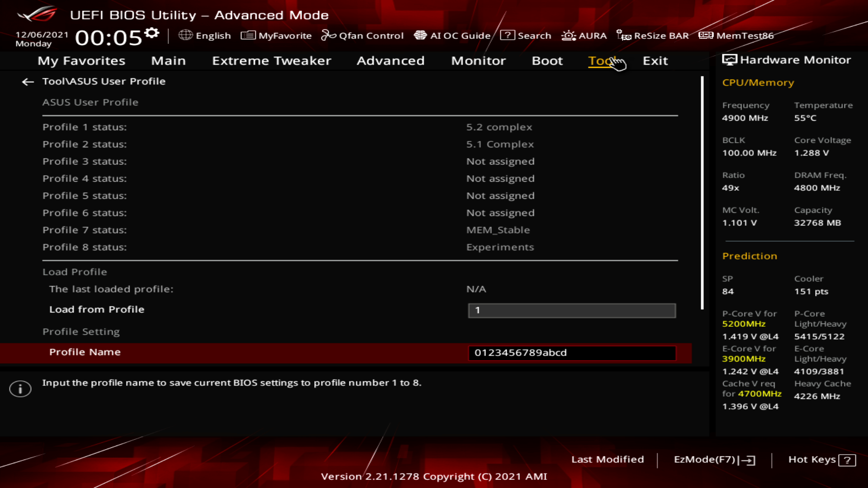This screenshot has height=488, width=868.
Task: Switch to the Monitor tab
Action: [478, 61]
